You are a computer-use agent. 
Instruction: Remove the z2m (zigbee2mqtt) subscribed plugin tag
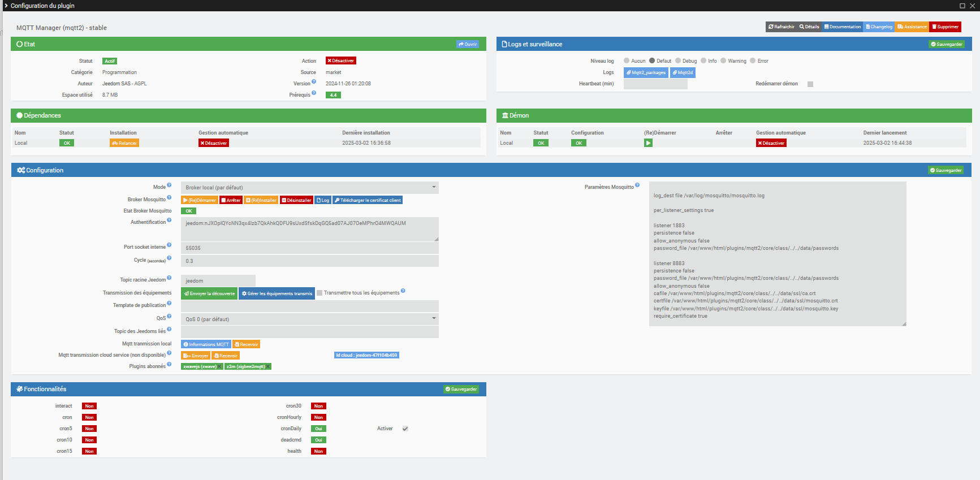[268, 366]
